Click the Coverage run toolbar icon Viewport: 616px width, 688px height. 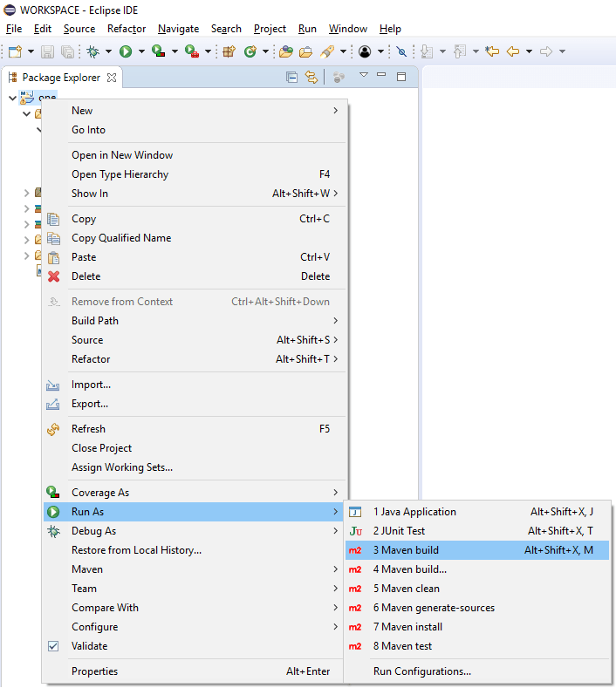click(x=158, y=51)
